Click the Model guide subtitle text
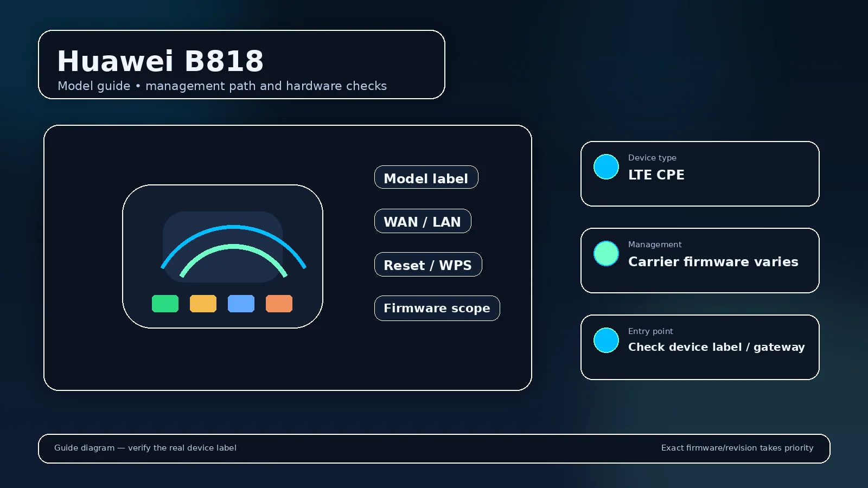This screenshot has width=868, height=488. point(222,86)
